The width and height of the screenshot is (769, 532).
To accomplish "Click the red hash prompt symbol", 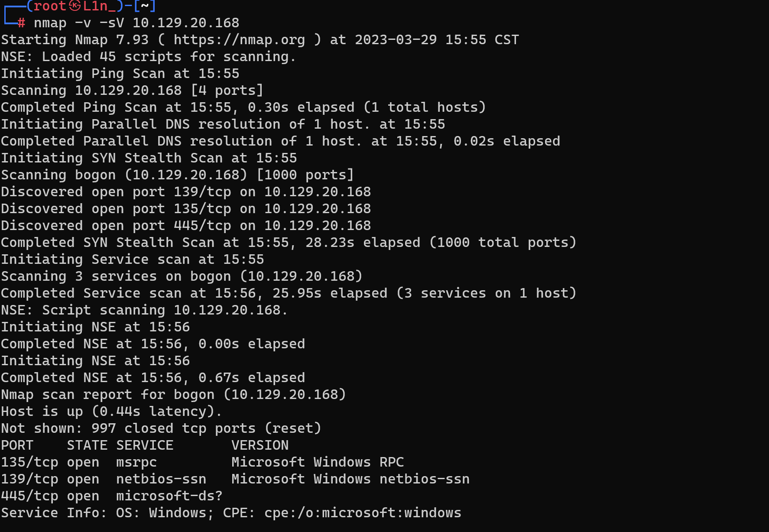I will (22, 23).
